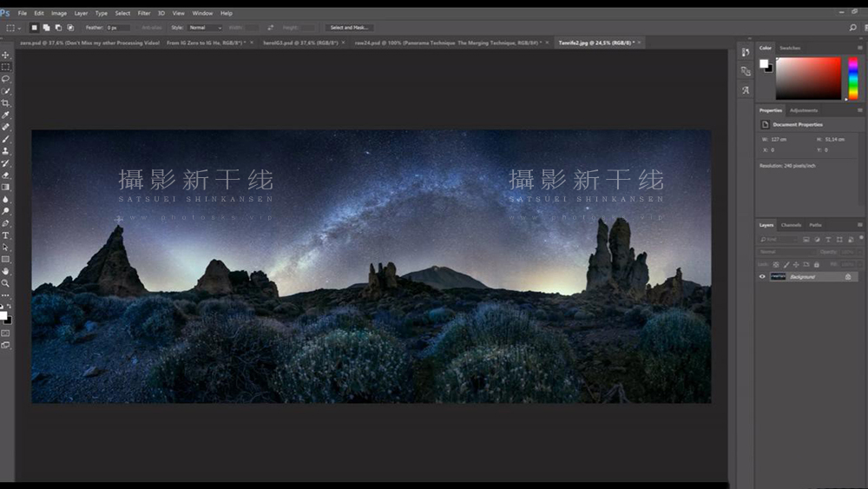Choose Subtract from Selection mode
This screenshot has width=868, height=489.
point(59,28)
